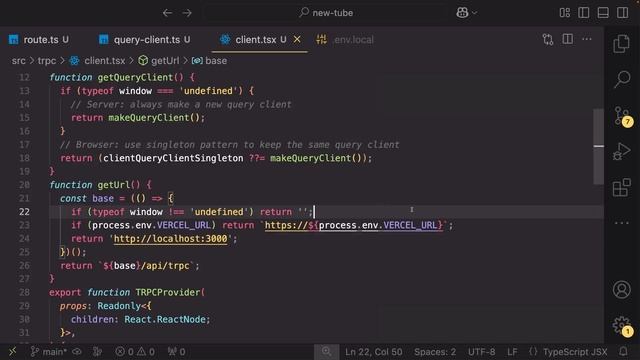Close the client.tsx tab

pos(297,39)
